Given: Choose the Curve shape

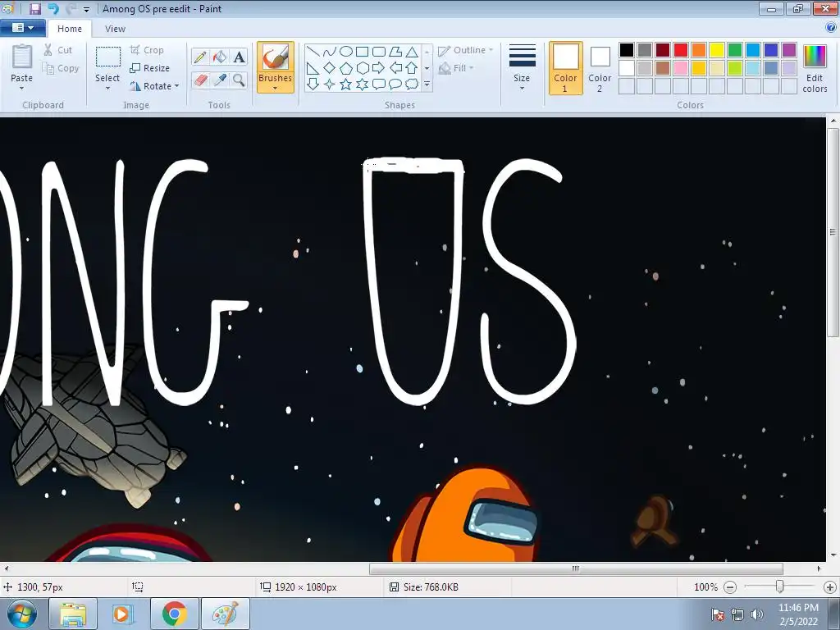Looking at the screenshot, I should click(x=330, y=52).
